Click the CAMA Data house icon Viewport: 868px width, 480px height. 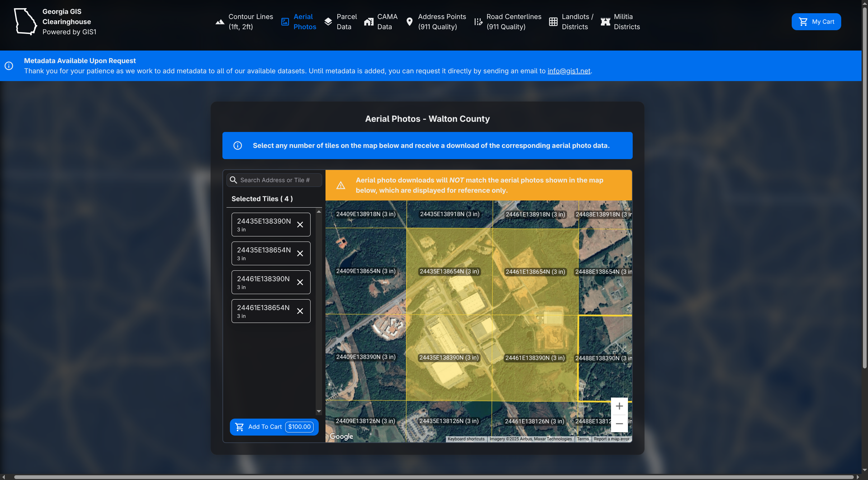coord(369,22)
